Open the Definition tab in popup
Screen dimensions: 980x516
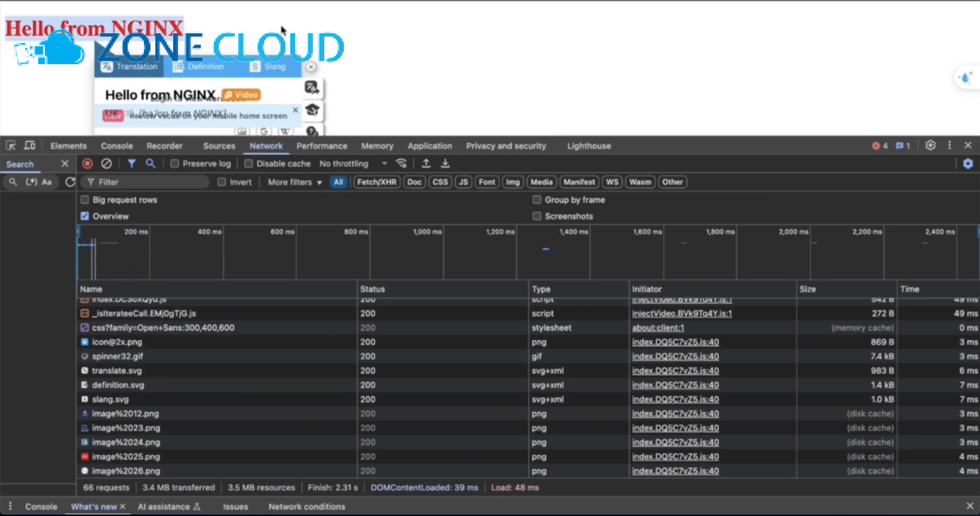click(199, 67)
